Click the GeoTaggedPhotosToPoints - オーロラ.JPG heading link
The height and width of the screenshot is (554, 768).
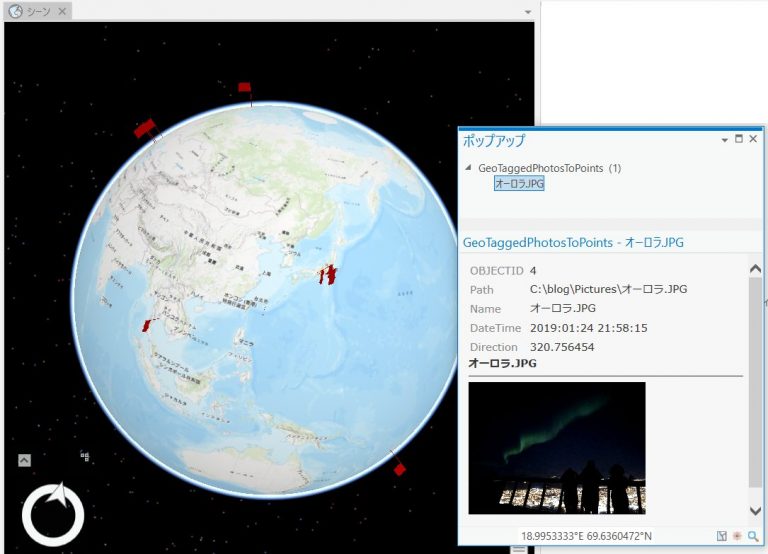coord(573,242)
